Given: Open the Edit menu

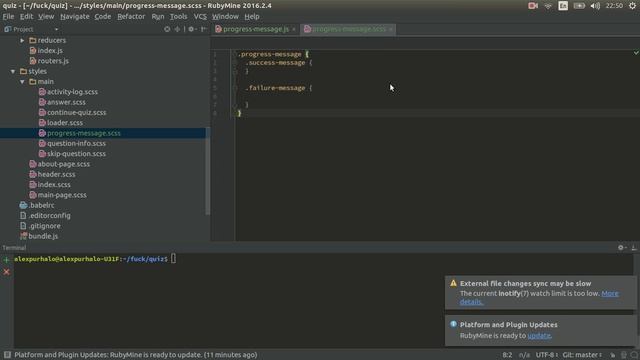Looking at the screenshot, I should 26,17.
